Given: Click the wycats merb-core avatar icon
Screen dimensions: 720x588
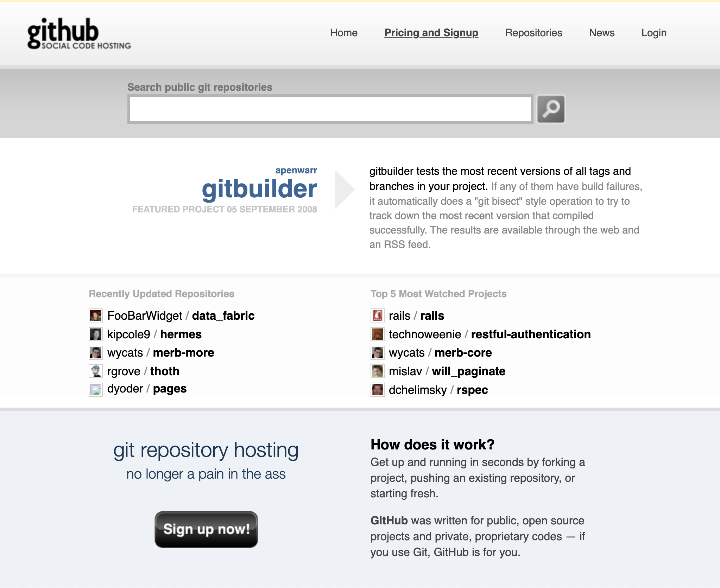Looking at the screenshot, I should [377, 353].
